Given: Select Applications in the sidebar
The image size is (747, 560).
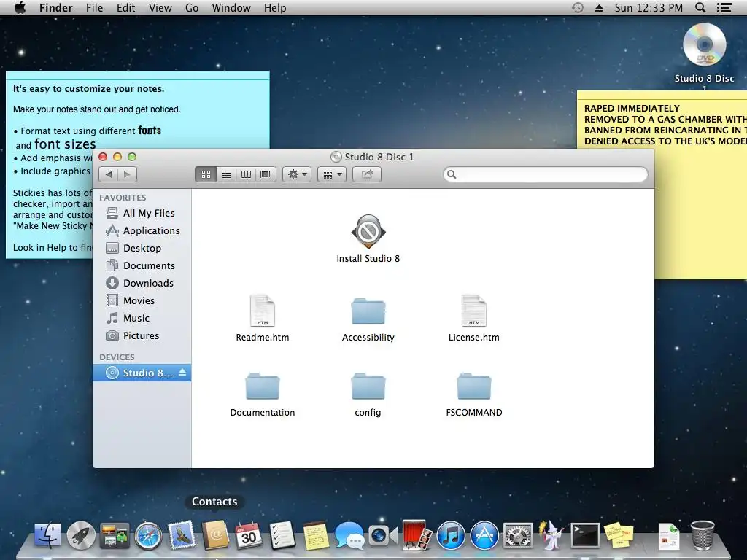Looking at the screenshot, I should coord(142,230).
